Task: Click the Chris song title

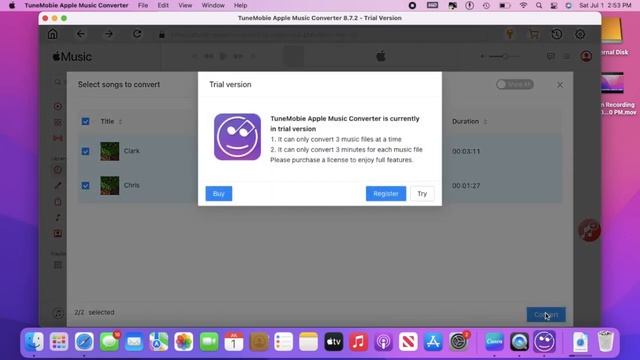Action: 131,185
